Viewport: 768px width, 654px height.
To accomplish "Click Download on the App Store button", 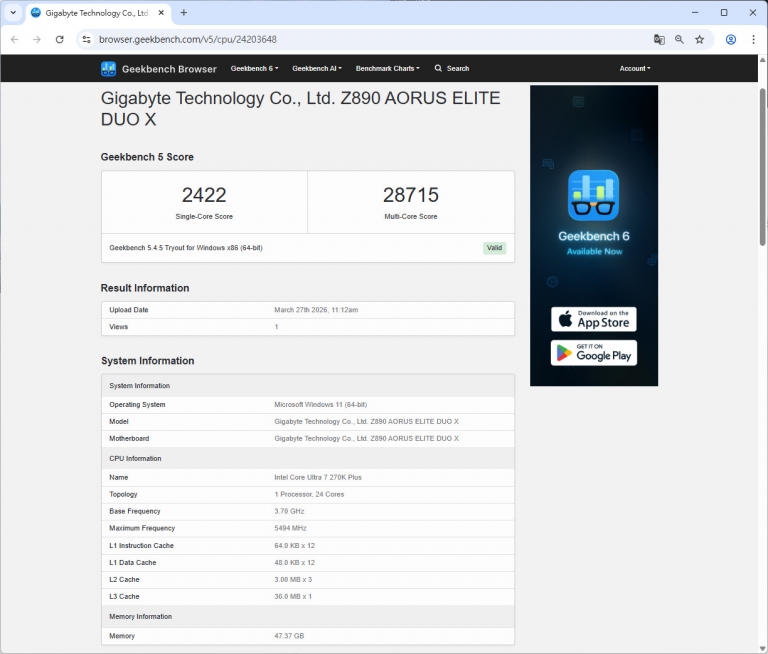I will tap(593, 319).
